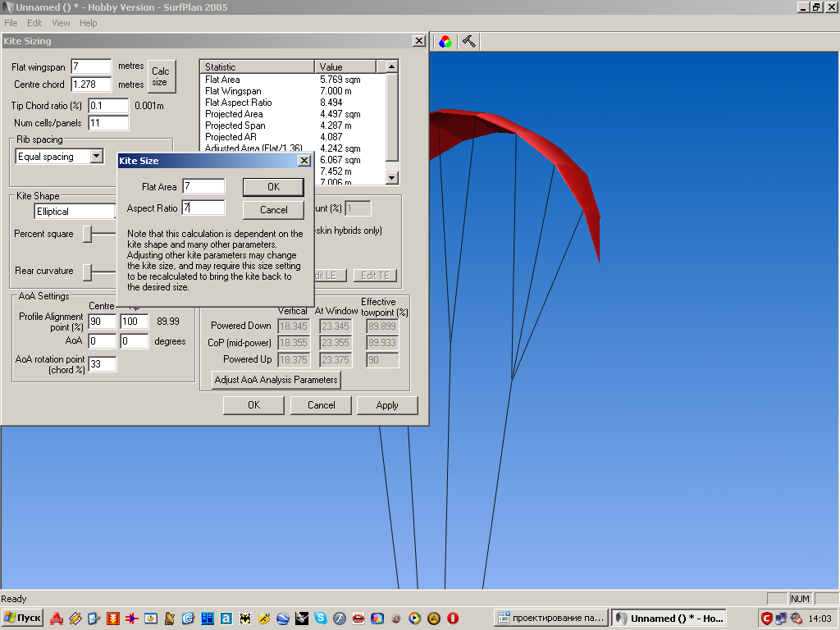840x630 pixels.
Task: Open Google Earth from quick launch
Action: tap(283, 618)
